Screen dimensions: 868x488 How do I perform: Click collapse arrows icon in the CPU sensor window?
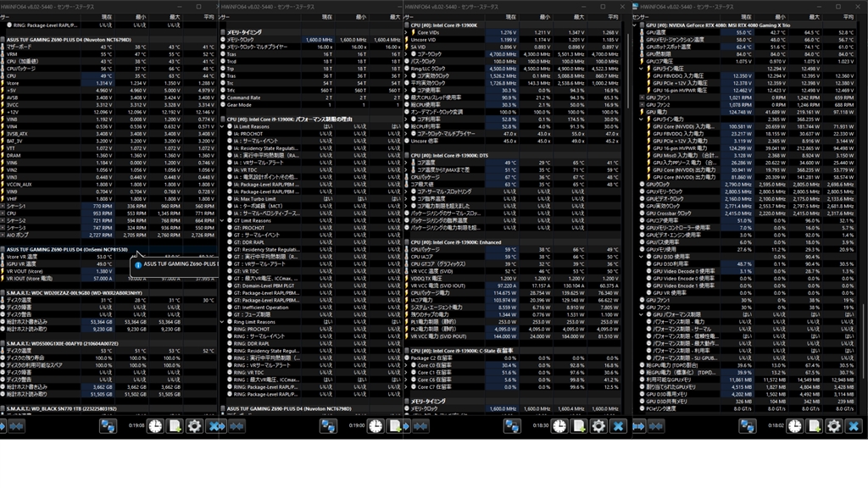[420, 426]
